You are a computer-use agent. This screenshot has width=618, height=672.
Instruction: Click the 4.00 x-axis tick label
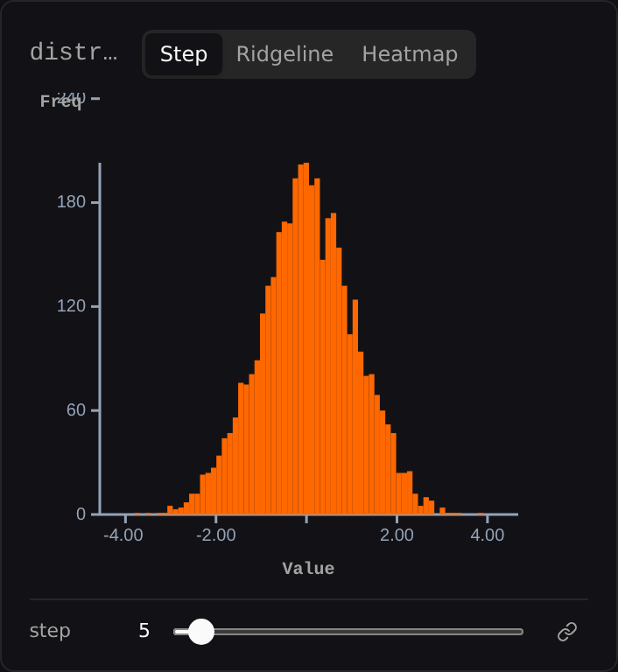pos(488,535)
